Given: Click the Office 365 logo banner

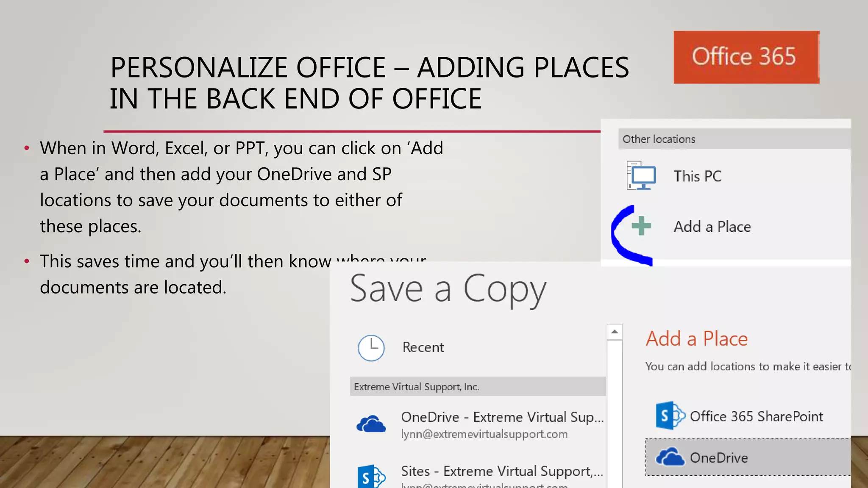Looking at the screenshot, I should tap(746, 57).
